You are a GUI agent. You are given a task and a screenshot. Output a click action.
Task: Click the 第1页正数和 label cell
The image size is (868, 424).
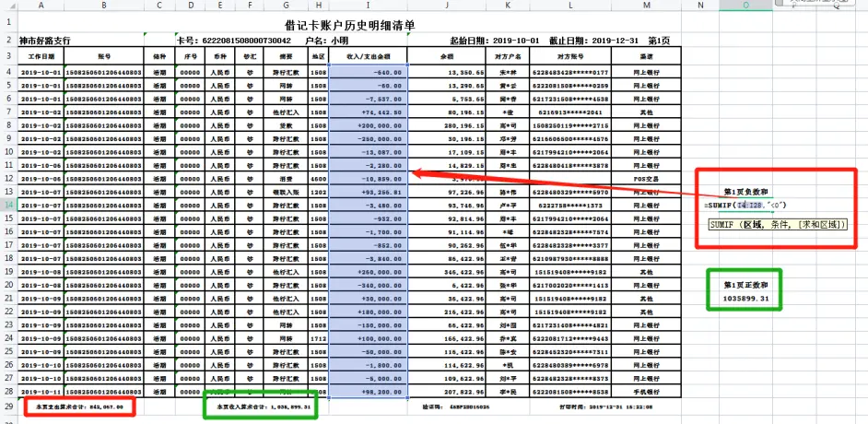click(745, 285)
